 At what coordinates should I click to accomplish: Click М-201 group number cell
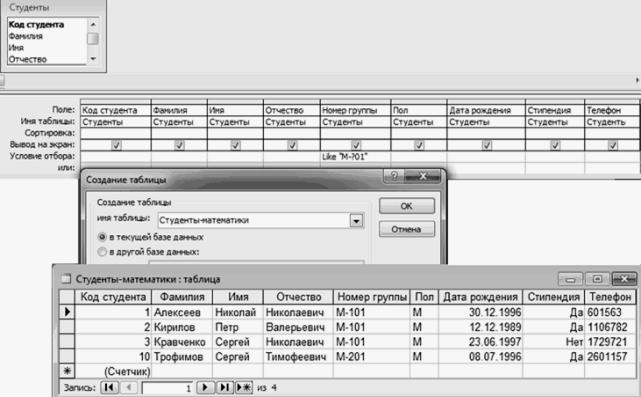tap(372, 357)
